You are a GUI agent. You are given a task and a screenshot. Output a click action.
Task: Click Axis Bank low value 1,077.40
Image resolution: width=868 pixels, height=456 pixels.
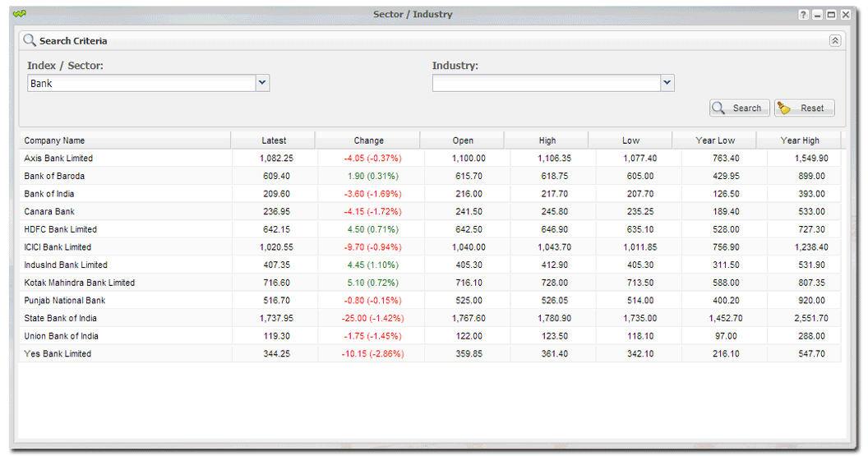(640, 159)
